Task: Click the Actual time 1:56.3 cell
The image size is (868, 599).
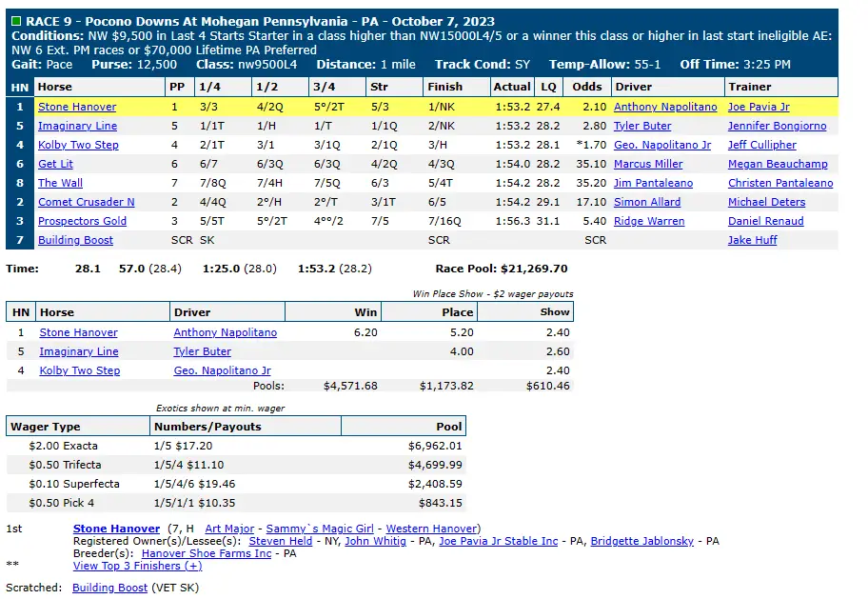Action: [x=513, y=221]
